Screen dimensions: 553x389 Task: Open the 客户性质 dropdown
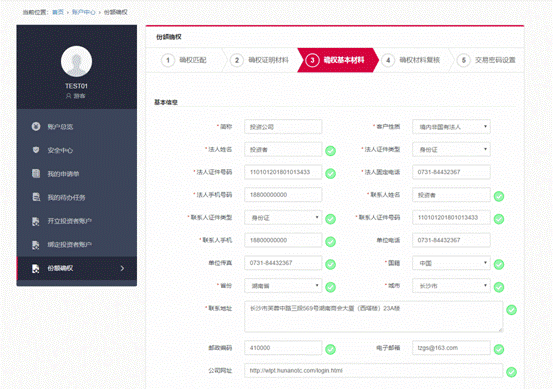(x=451, y=127)
